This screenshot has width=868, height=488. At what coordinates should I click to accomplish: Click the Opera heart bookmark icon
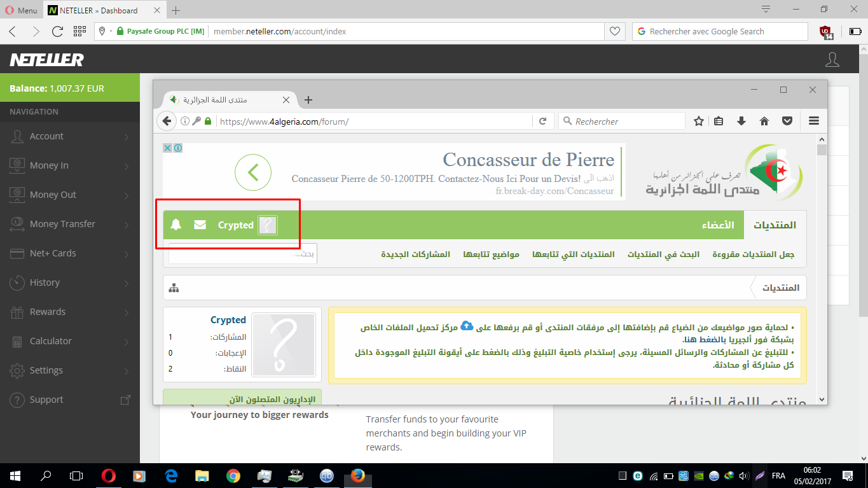pyautogui.click(x=614, y=31)
